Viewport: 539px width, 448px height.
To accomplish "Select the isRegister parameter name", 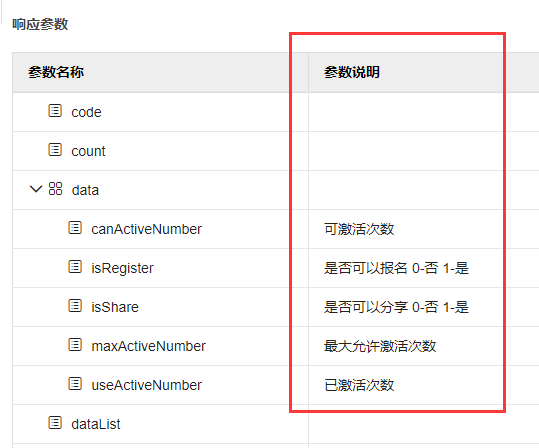I will [122, 268].
